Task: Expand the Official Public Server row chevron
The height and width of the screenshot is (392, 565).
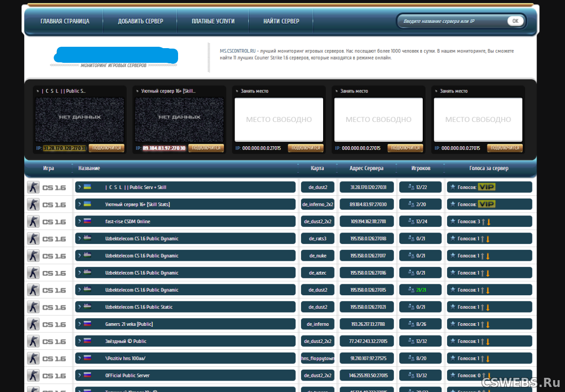Action: click(79, 375)
